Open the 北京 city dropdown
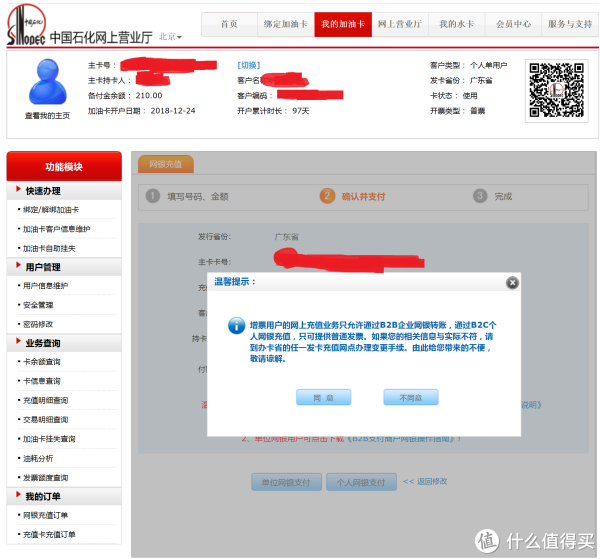 [x=170, y=37]
